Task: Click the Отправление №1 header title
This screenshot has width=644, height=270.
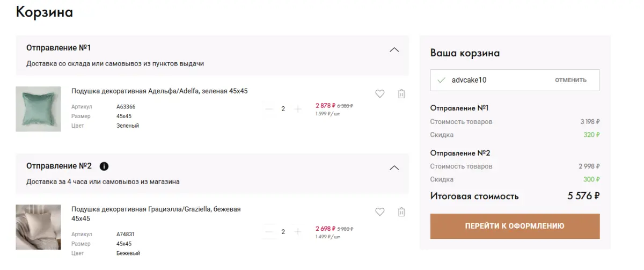Action: [58, 48]
